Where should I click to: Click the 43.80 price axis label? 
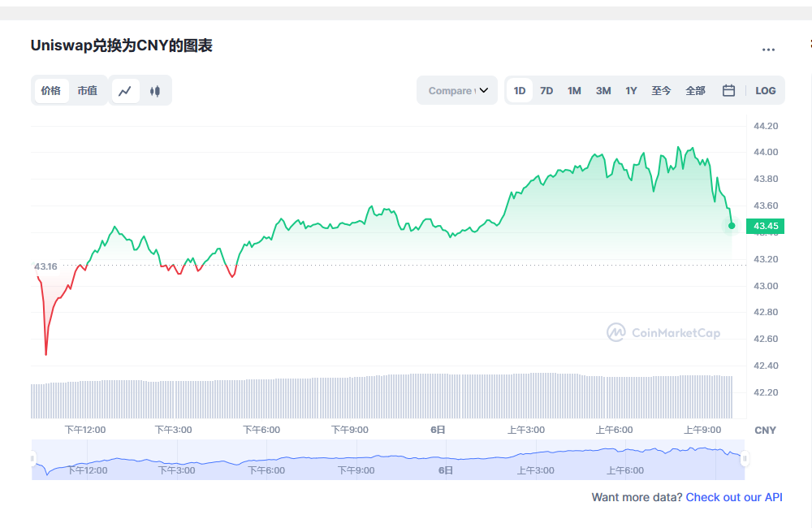[x=766, y=179]
